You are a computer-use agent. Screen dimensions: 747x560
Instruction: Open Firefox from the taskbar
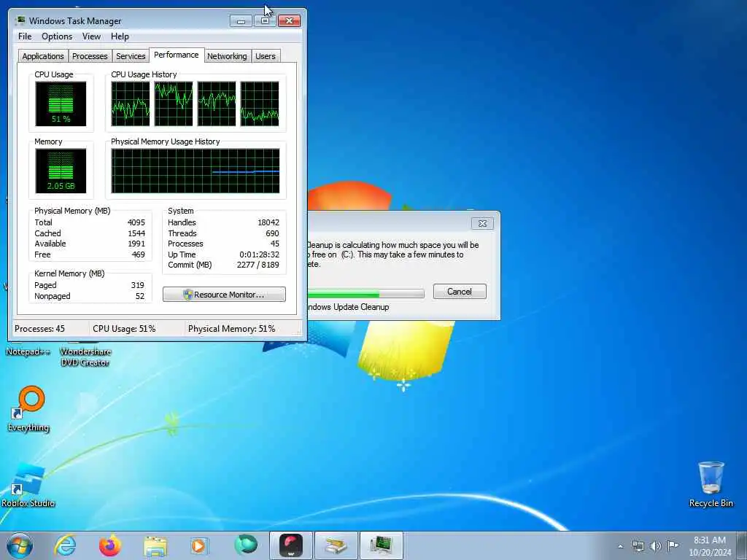coord(110,545)
